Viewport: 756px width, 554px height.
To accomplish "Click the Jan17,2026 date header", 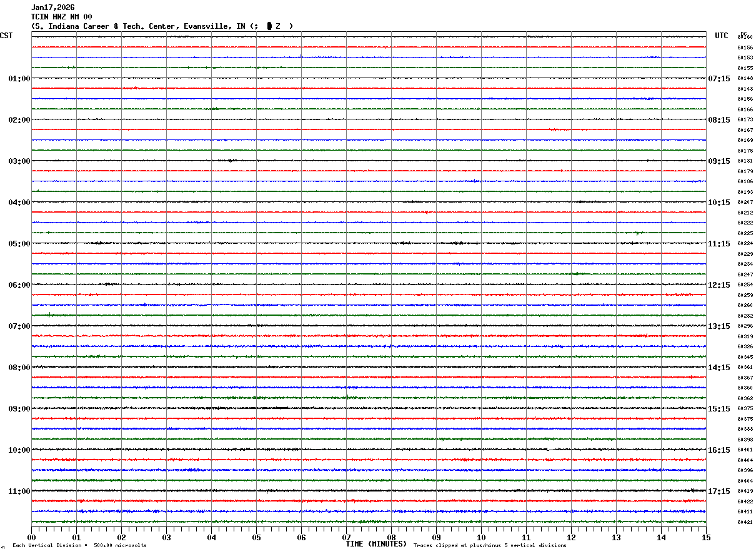I will point(52,8).
